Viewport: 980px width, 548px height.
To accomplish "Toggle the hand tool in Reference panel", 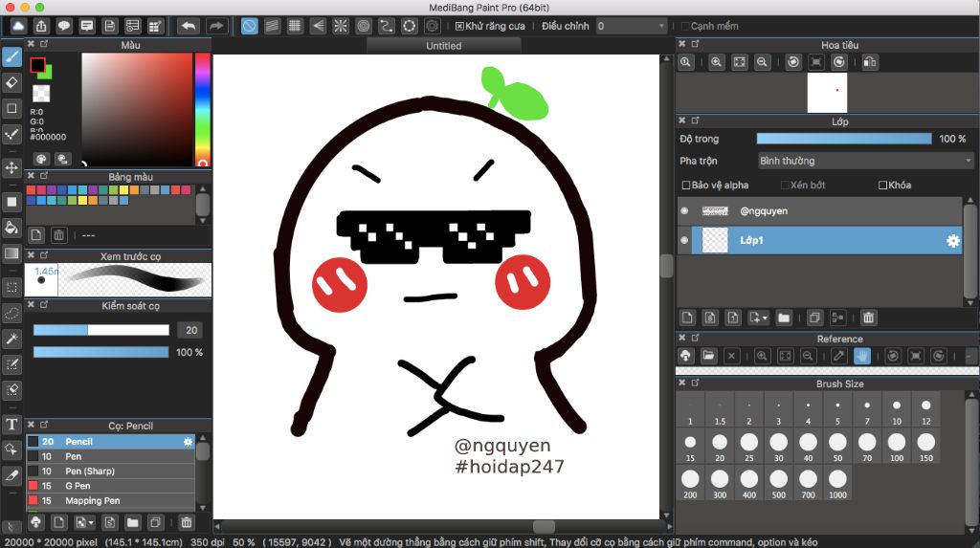I will [862, 356].
